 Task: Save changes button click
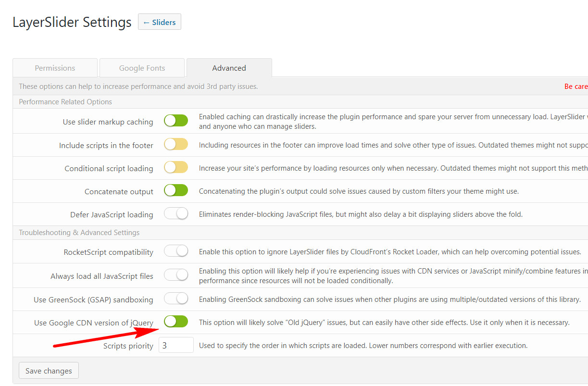[49, 371]
